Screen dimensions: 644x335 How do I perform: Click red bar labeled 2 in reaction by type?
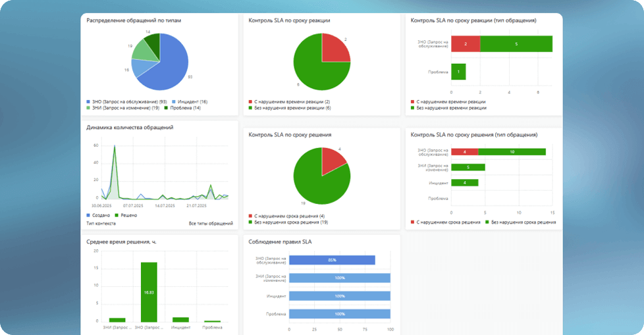466,44
